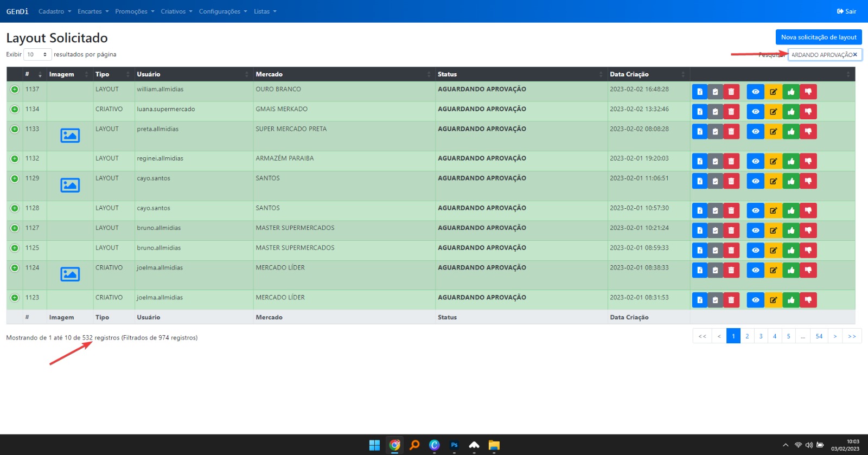Open the results-per-page dropdown
The height and width of the screenshot is (455, 868).
(x=37, y=55)
